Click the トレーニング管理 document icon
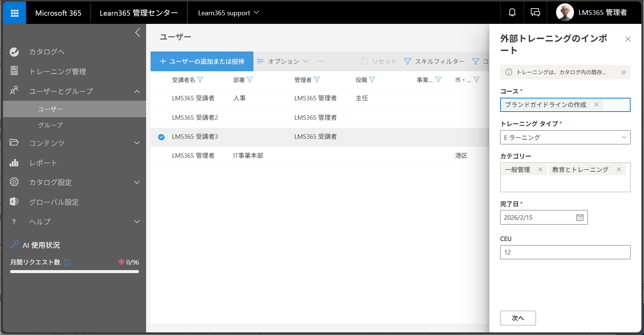Image resolution: width=644 pixels, height=335 pixels. (x=14, y=71)
